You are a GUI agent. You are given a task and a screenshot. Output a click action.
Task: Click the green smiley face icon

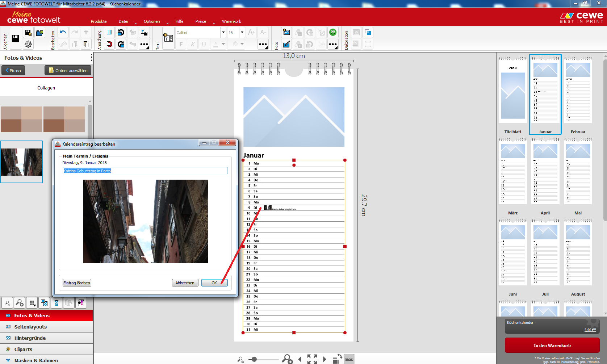pos(333,33)
